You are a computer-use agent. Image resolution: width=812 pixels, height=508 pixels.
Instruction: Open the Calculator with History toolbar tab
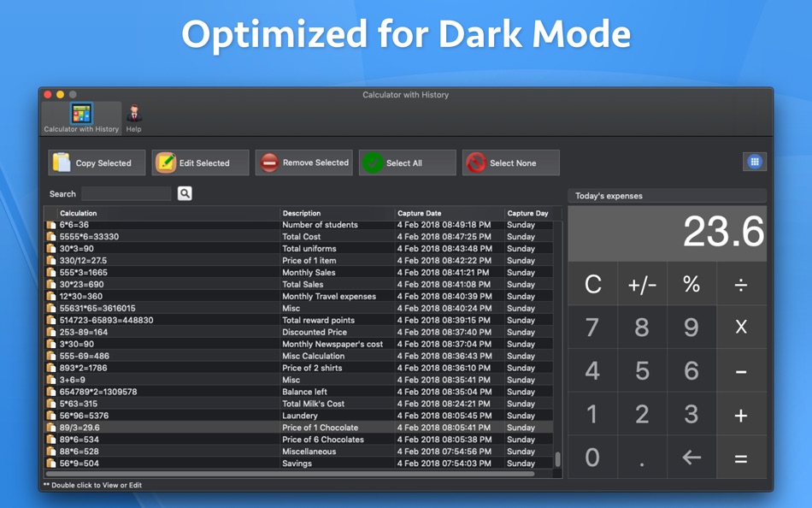(81, 118)
